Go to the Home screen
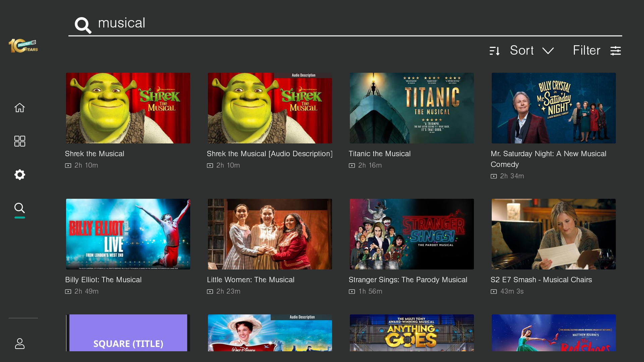The image size is (644, 362). pyautogui.click(x=19, y=107)
